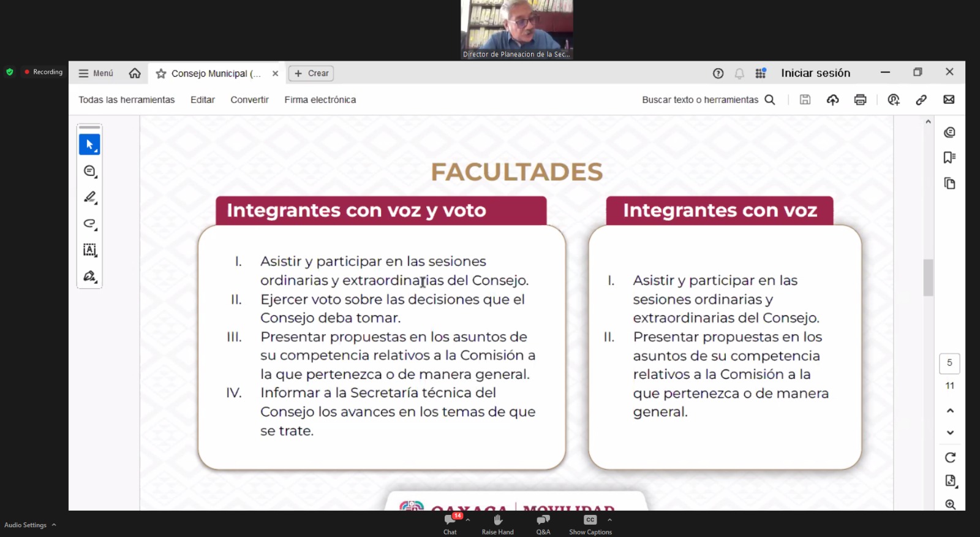Image resolution: width=980 pixels, height=537 pixels.
Task: Print the document with printer icon
Action: tap(860, 100)
